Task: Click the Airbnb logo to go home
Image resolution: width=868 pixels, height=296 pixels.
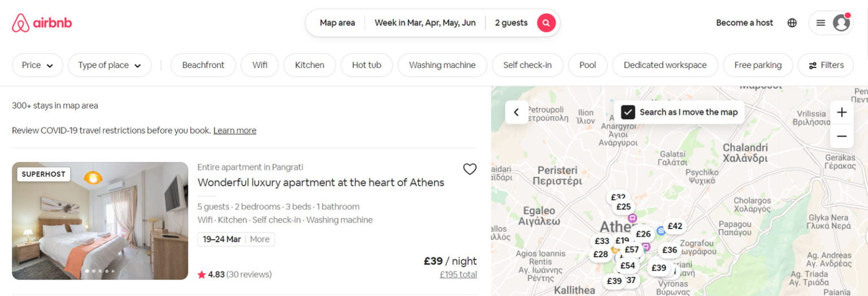Action: click(x=42, y=23)
